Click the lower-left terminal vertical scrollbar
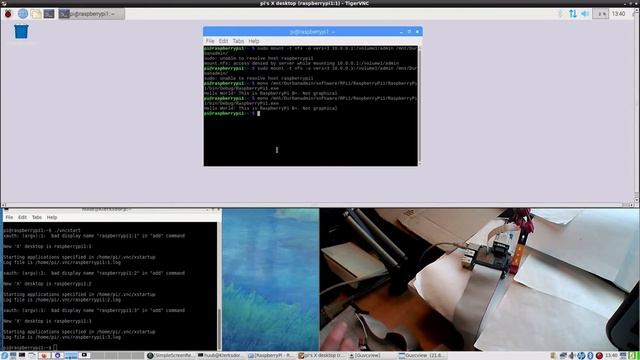This screenshot has width=640, height=360. (219, 286)
